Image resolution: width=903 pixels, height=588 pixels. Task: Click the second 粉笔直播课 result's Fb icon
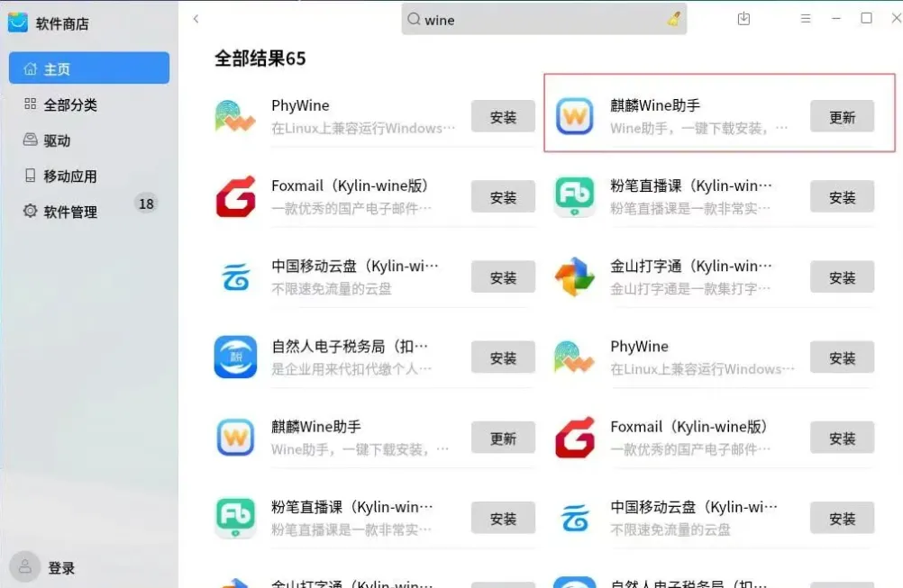pyautogui.click(x=235, y=518)
